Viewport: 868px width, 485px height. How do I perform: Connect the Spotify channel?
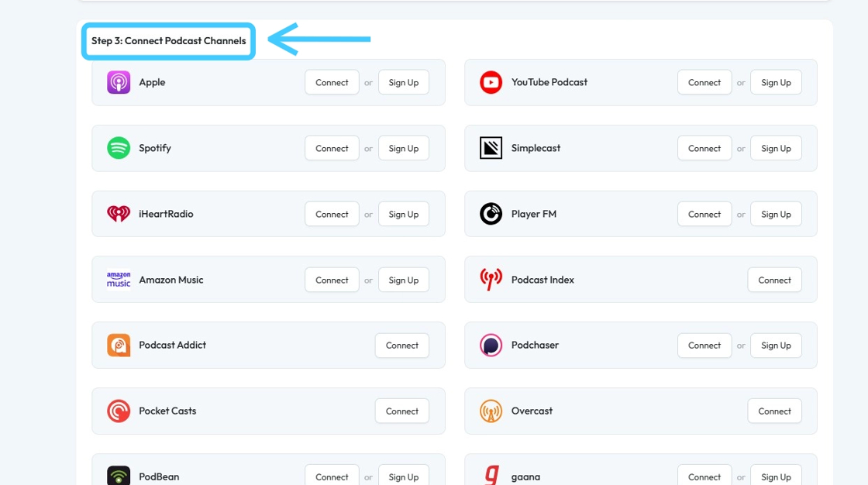pyautogui.click(x=332, y=149)
